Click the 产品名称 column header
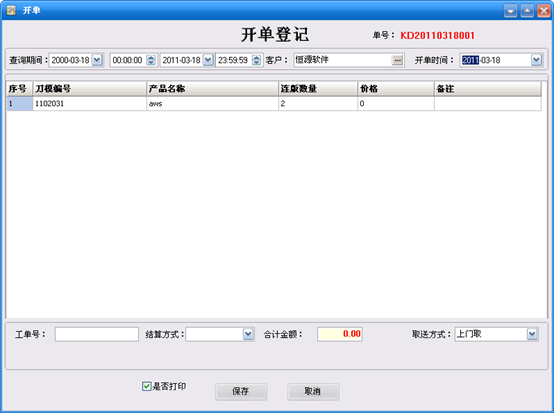This screenshot has height=414, width=555. [x=212, y=89]
